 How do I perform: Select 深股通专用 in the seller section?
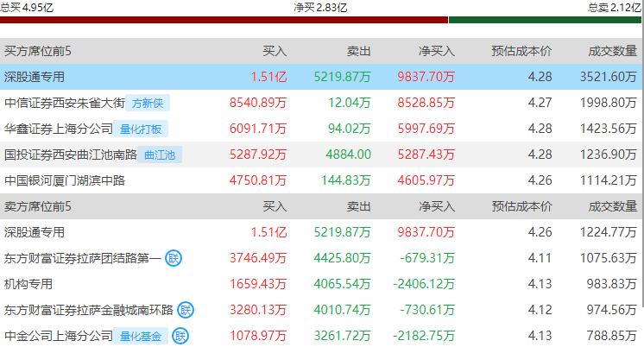(x=34, y=232)
